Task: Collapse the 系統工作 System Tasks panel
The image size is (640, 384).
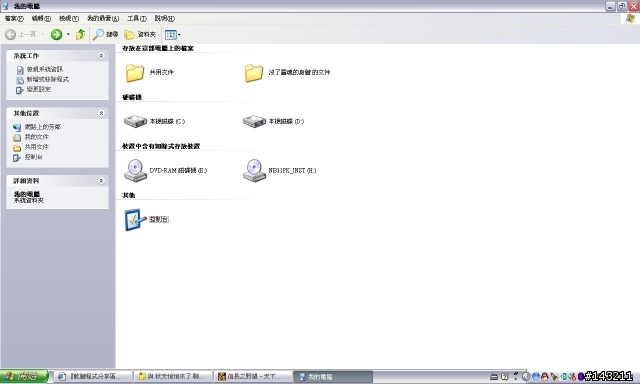Action: pyautogui.click(x=101, y=55)
